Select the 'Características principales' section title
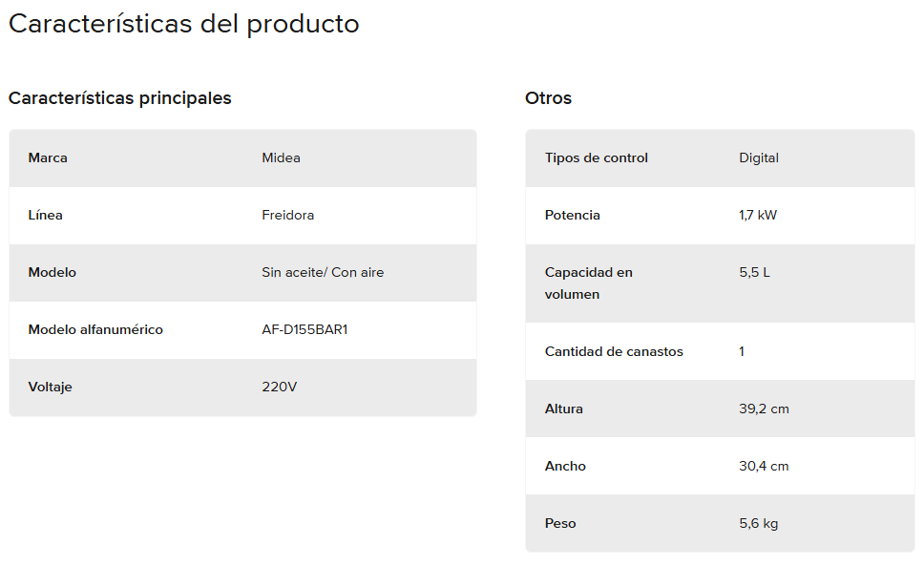 pos(120,97)
